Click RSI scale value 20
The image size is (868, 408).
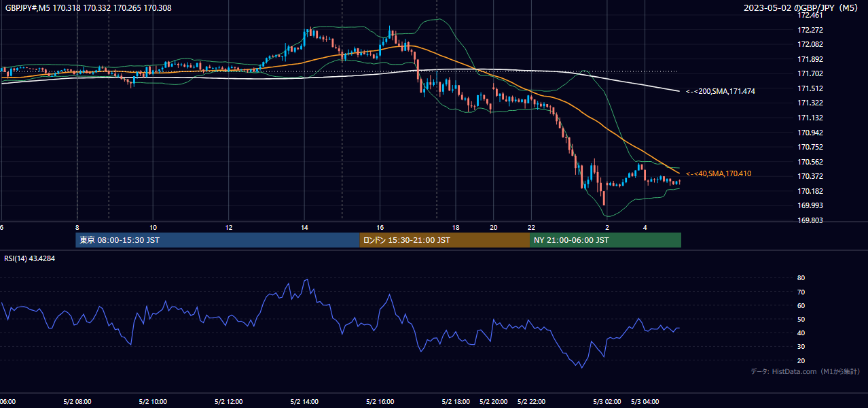coord(801,360)
